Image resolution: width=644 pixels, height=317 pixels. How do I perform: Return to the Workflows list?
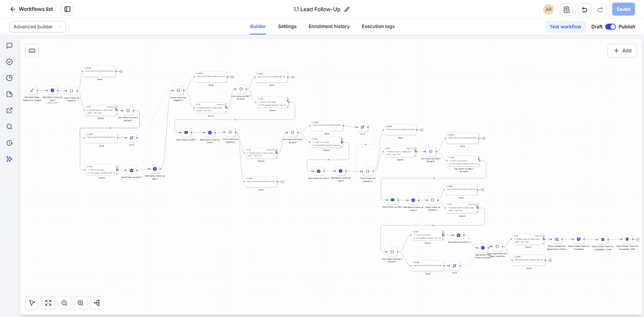click(32, 9)
